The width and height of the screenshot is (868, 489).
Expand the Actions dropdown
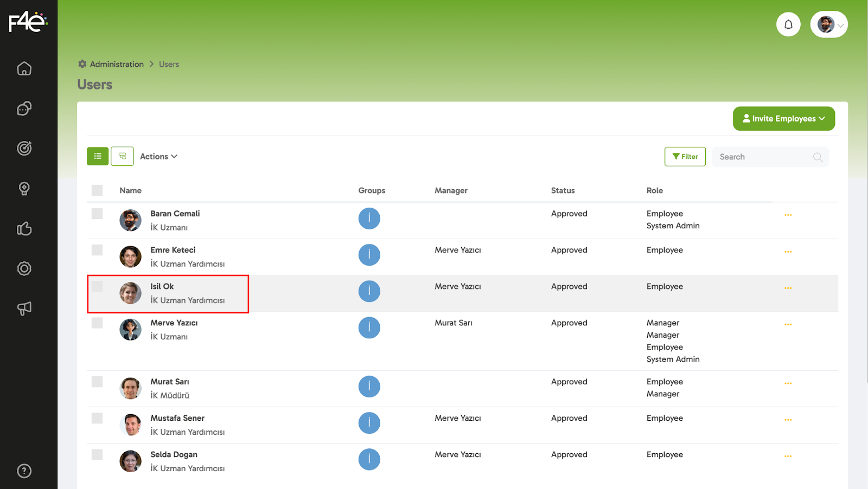(158, 157)
